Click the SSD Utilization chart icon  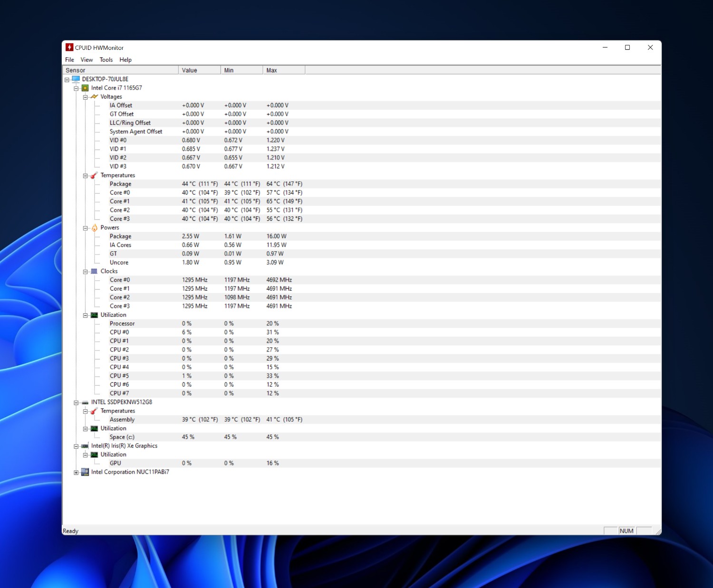[94, 428]
